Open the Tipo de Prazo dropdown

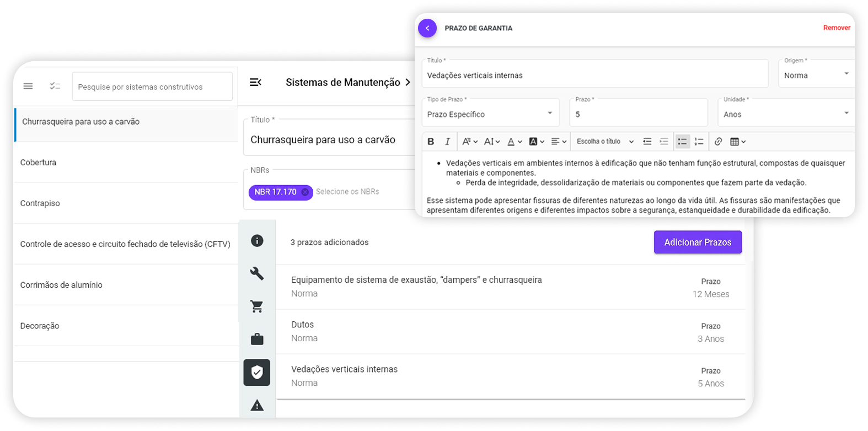(490, 114)
